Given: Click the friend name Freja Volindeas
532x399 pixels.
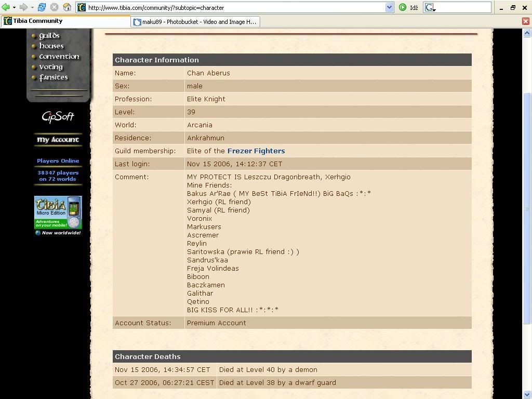Looking at the screenshot, I should pos(212,269).
